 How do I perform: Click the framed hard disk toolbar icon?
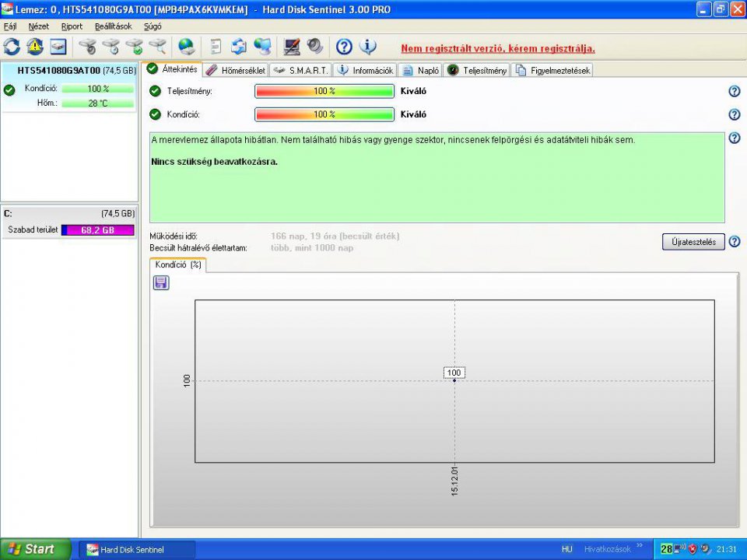point(58,47)
